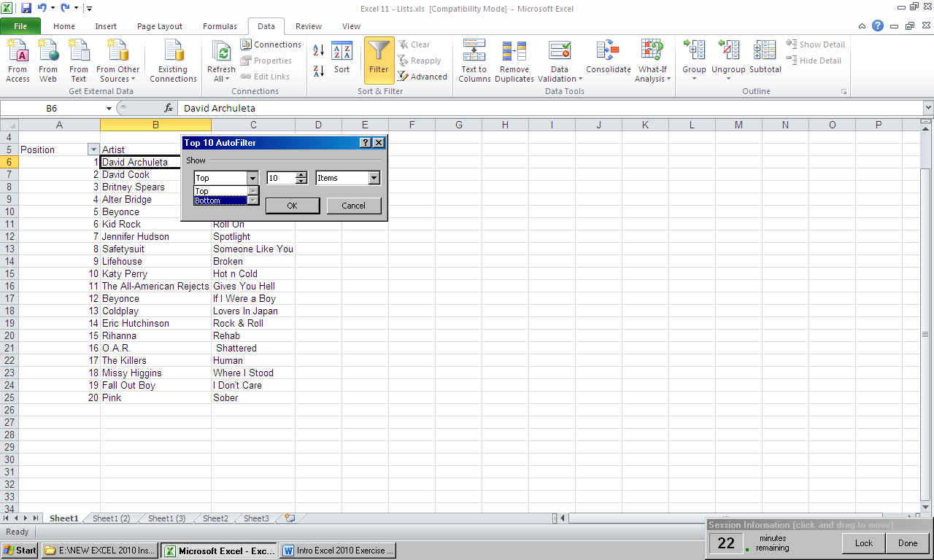Switch to the Home tab
934x560 pixels.
[64, 26]
